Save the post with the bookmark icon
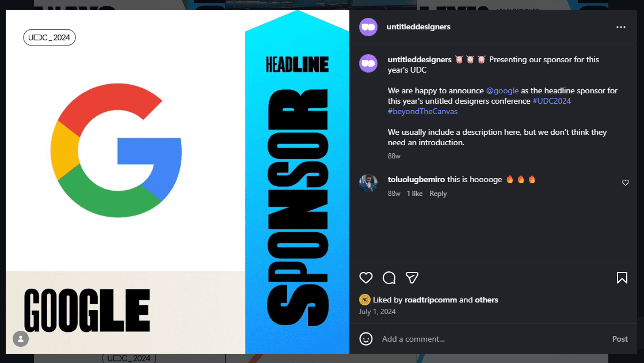Image resolution: width=644 pixels, height=363 pixels. point(622,278)
